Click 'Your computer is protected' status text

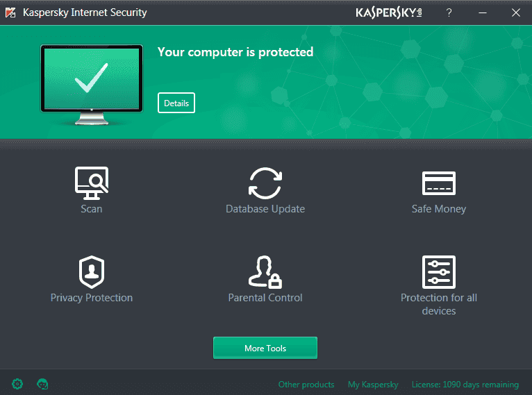[235, 52]
